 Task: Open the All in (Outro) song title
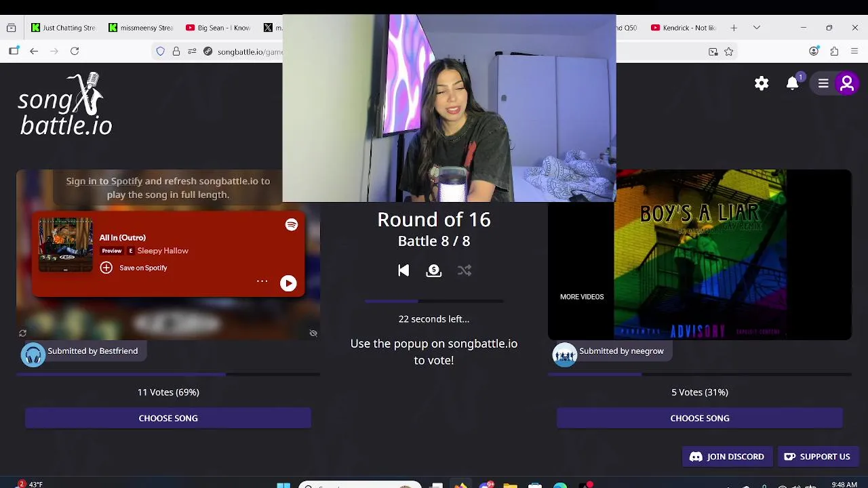click(123, 237)
